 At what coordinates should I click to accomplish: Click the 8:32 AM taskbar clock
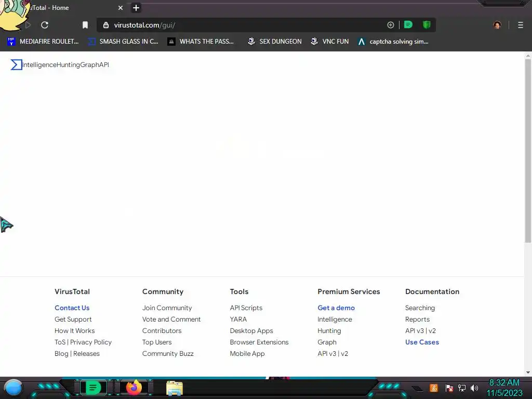click(x=504, y=383)
